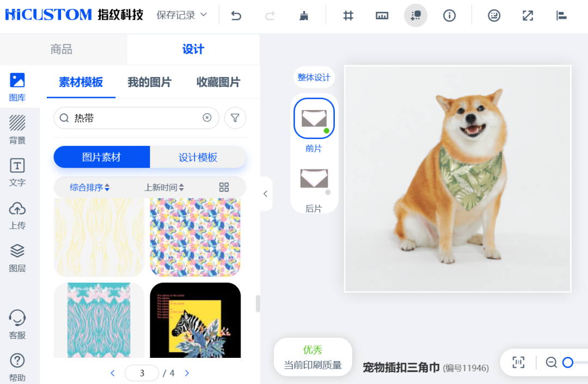Switch to 设计模板 template mode

point(198,157)
